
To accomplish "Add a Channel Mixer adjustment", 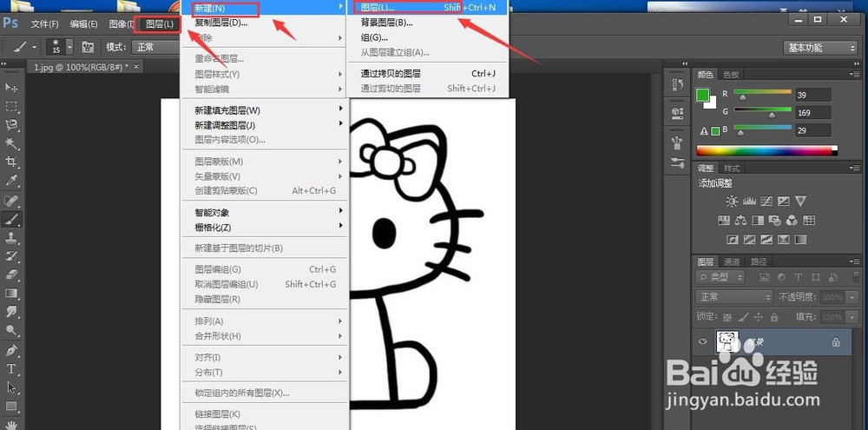I will click(x=792, y=221).
